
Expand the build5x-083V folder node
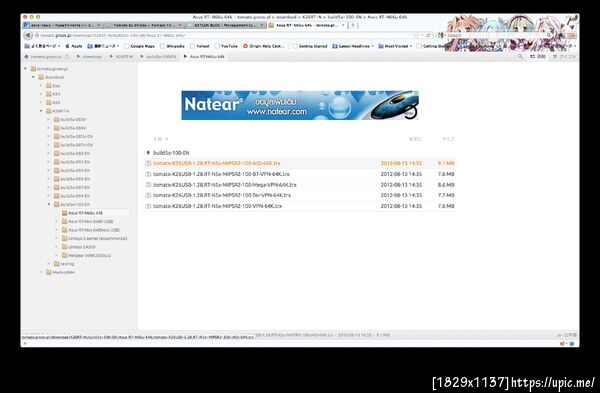49,119
